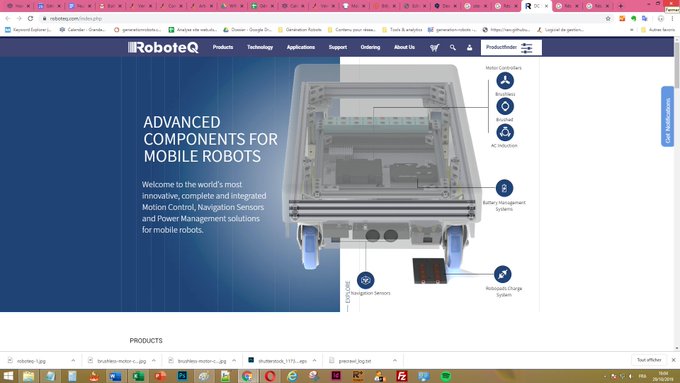The width and height of the screenshot is (680, 383).
Task: Click the page vertical scrollbar
Action: 677,193
